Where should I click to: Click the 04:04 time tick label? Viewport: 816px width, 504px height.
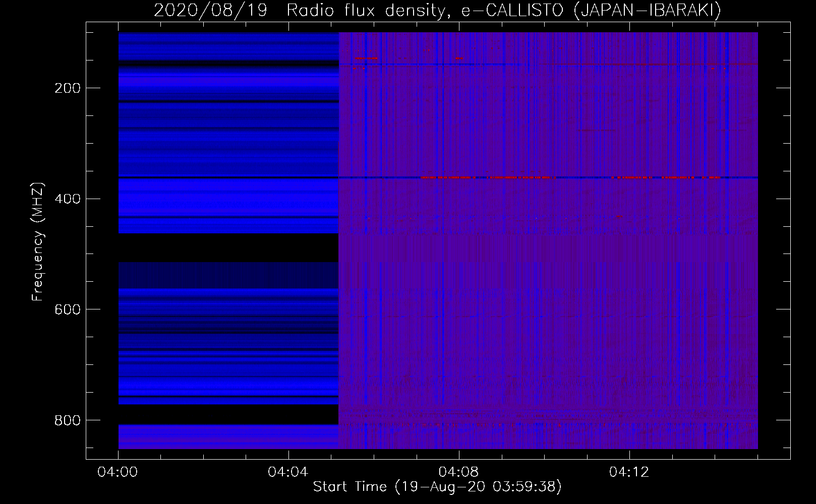[288, 472]
